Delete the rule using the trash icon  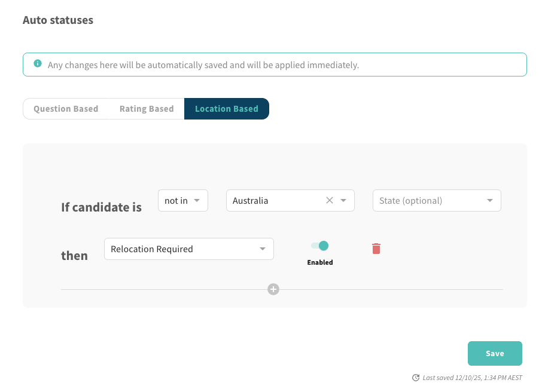(x=376, y=248)
